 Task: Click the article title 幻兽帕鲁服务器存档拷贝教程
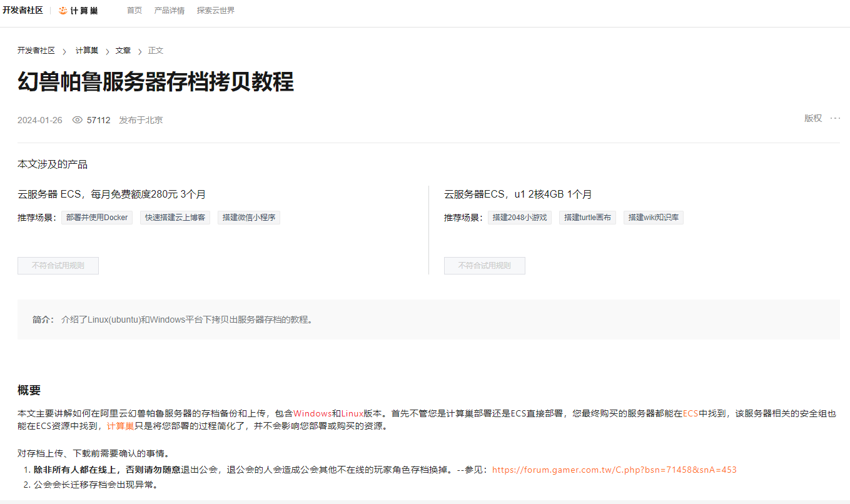[x=156, y=82]
